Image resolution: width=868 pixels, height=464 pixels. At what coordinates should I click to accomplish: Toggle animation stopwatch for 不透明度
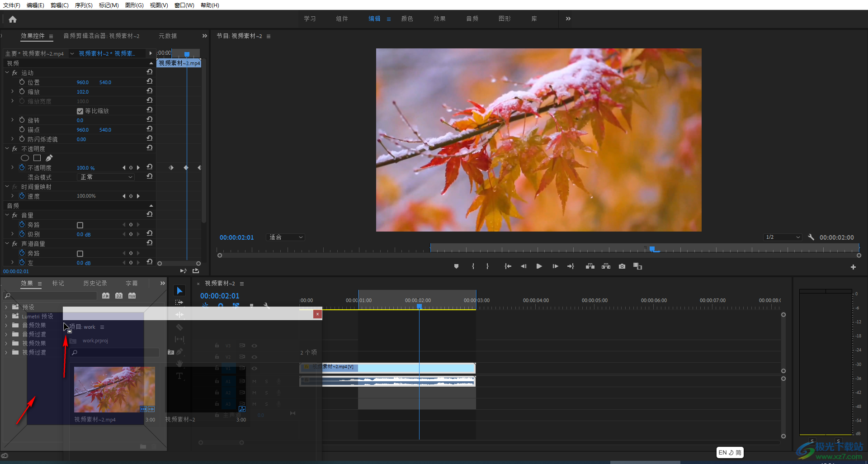tap(22, 167)
